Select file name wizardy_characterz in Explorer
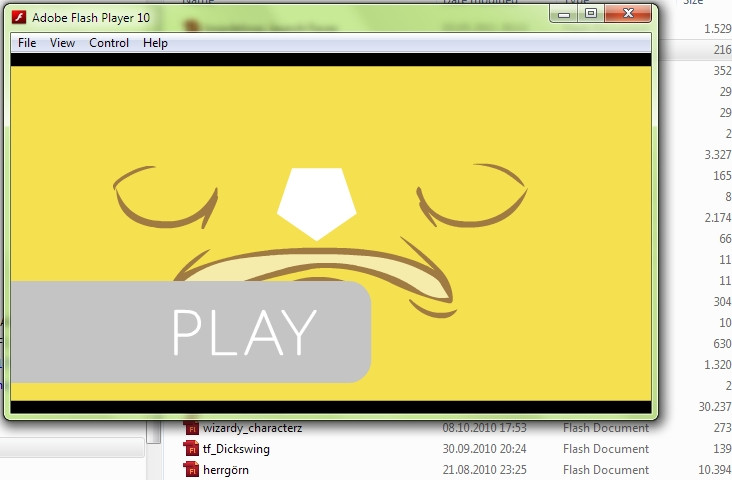 click(x=252, y=428)
